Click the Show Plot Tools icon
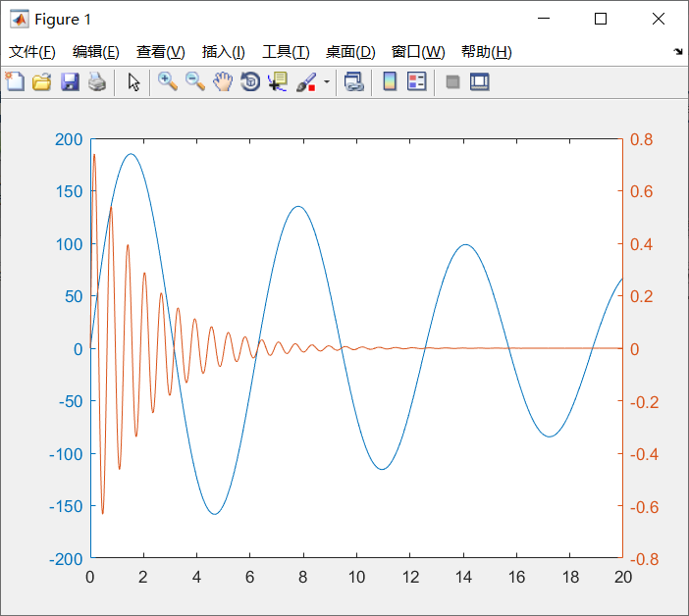This screenshot has height=616, width=689. click(x=479, y=81)
